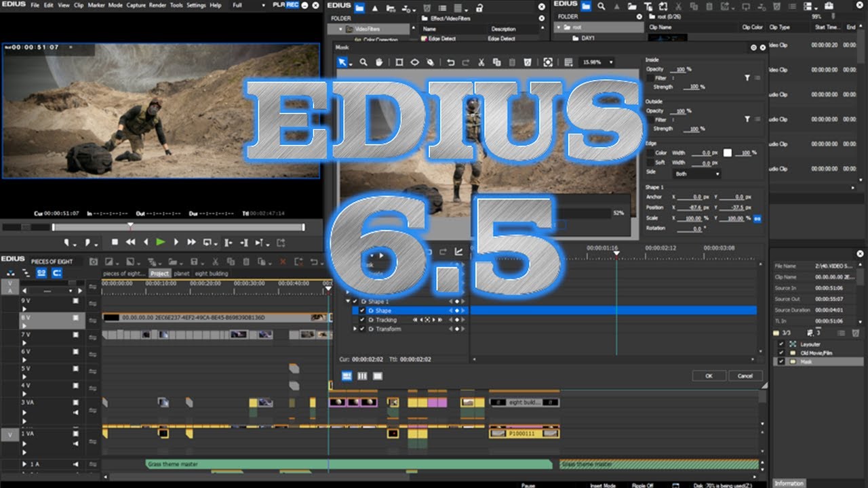This screenshot has height=488, width=868.
Task: Click the Undo arrow in Mask toolbar
Action: point(451,62)
